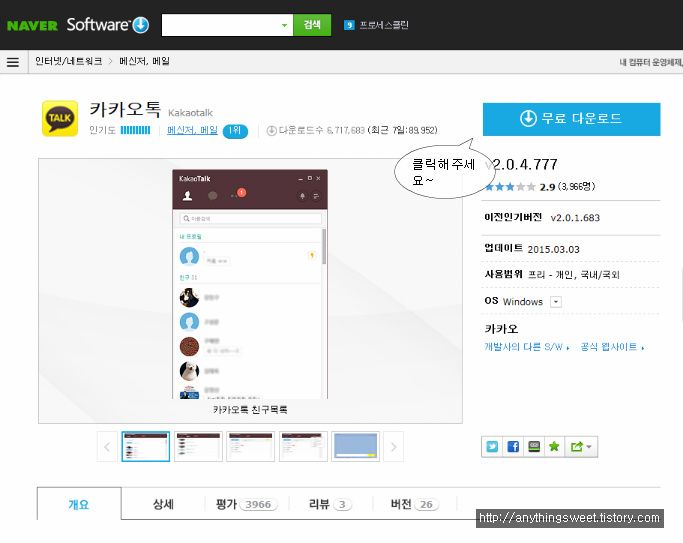Share on Twitter
The height and width of the screenshot is (543, 683).
point(492,447)
